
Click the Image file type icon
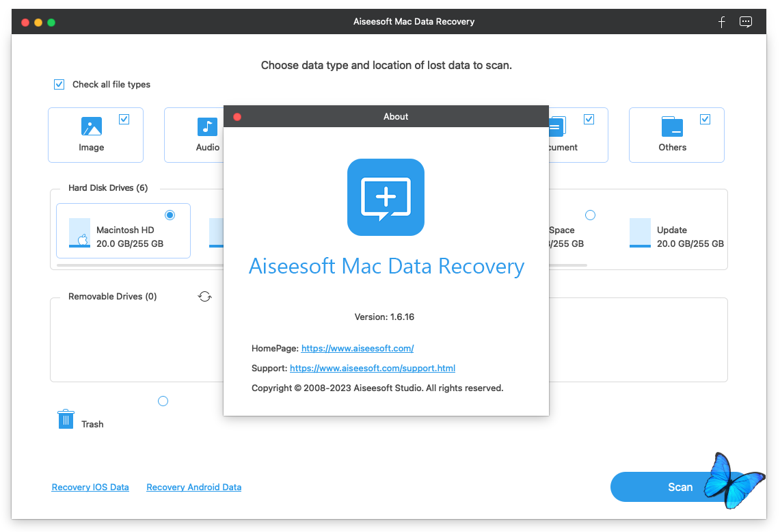point(92,127)
